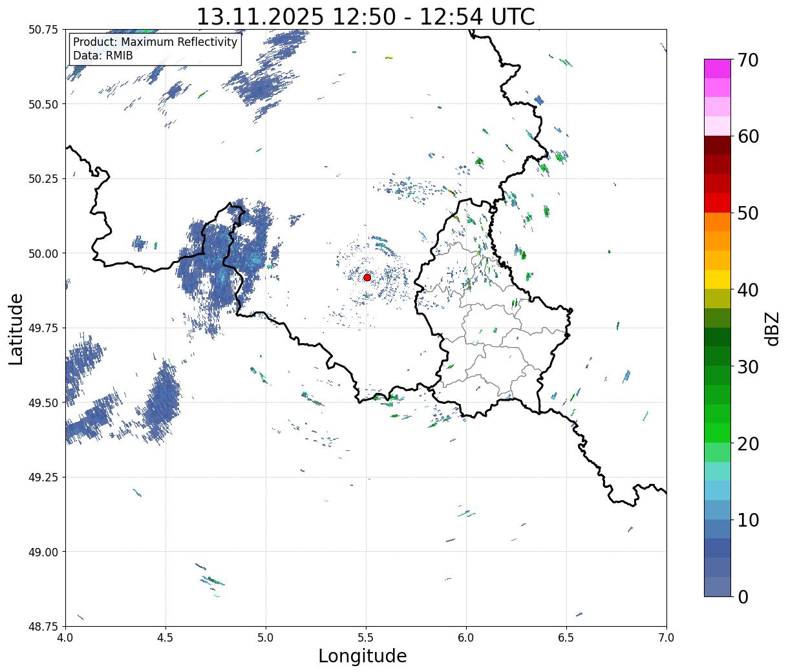788x672 pixels.
Task: Click the longitude tick label 7.0
Action: click(666, 637)
